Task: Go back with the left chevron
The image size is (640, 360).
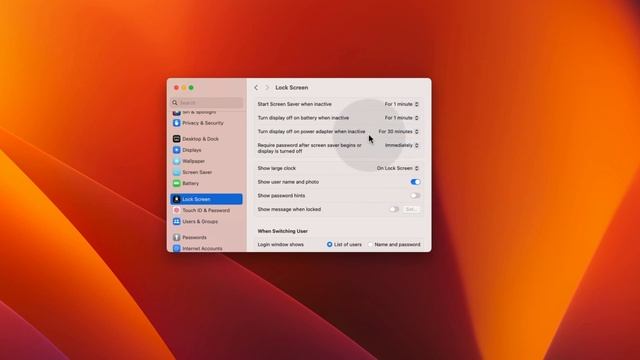Action: (256, 87)
